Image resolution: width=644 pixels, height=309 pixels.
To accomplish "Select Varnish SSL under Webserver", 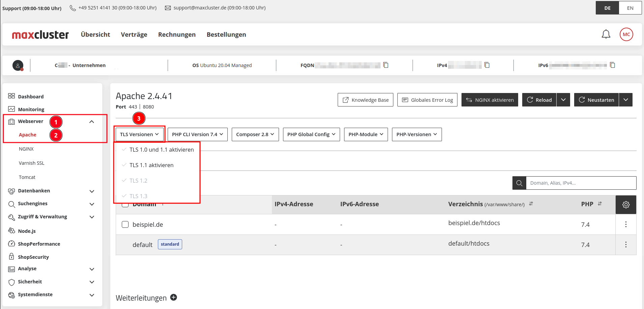I will [32, 163].
